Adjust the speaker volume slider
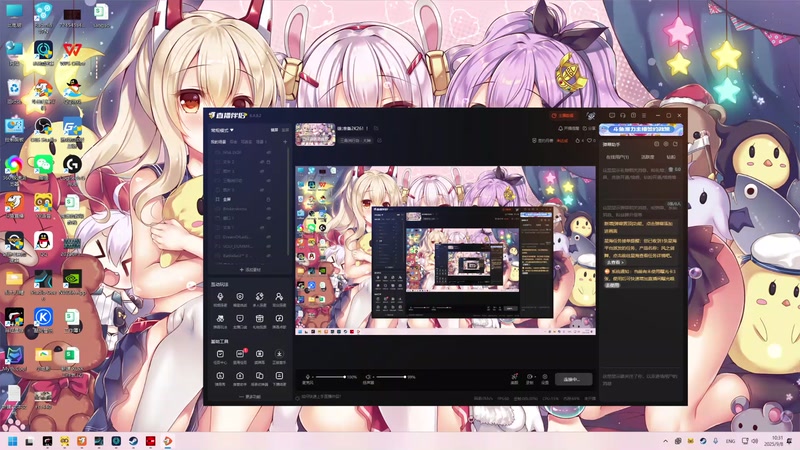The width and height of the screenshot is (800, 450). coord(391,377)
